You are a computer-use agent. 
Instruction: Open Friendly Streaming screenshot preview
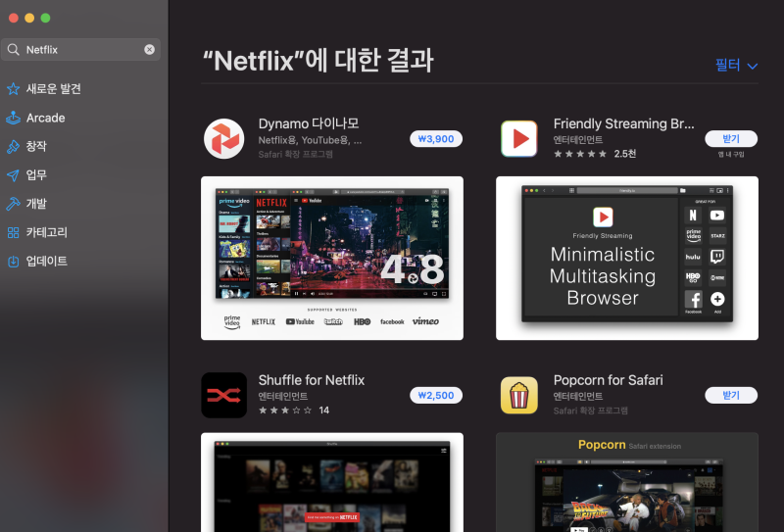pos(627,258)
